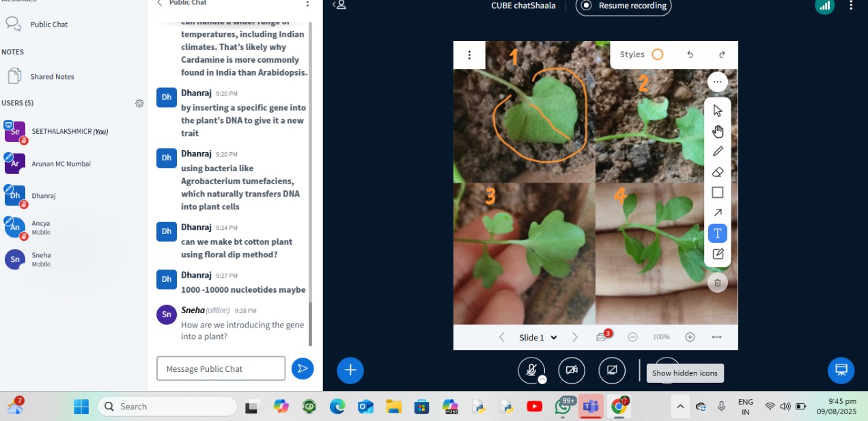Delete selection with the trash icon
868x421 pixels.
tap(717, 282)
